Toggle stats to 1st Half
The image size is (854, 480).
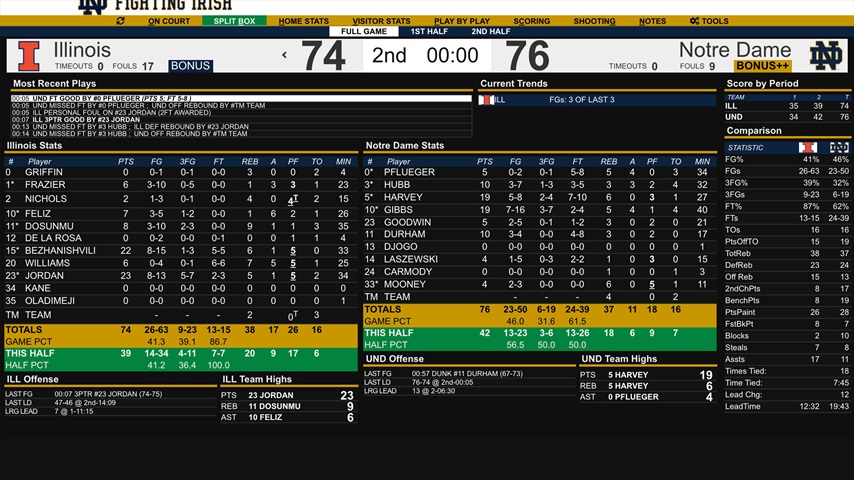coord(429,32)
